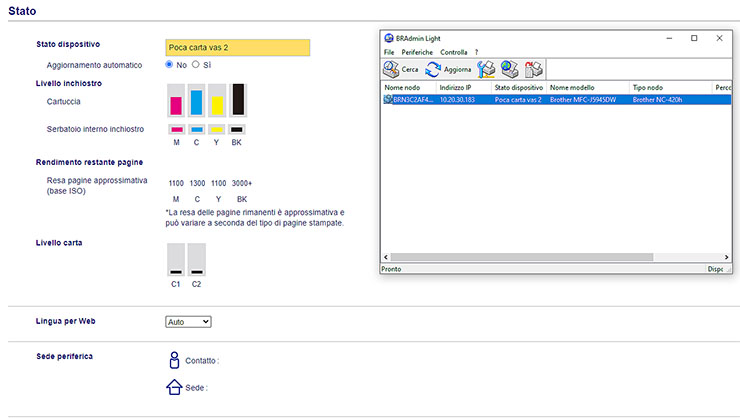
Task: Click the Poca carta vas 2 status field
Action: click(237, 47)
